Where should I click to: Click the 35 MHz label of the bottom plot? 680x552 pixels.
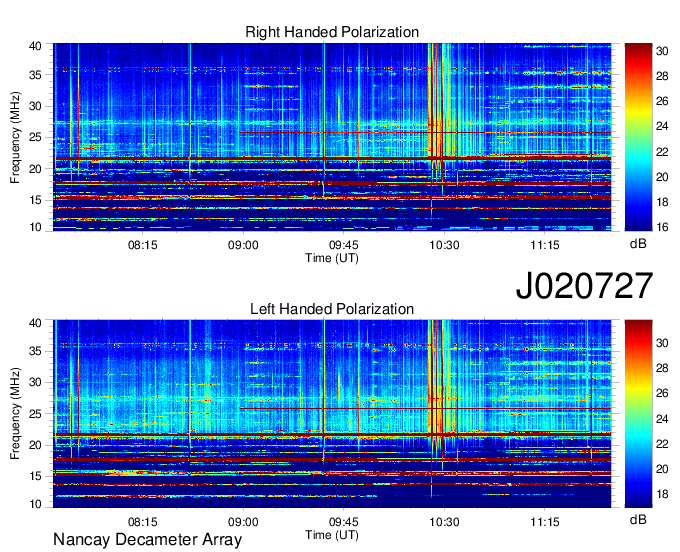pyautogui.click(x=36, y=351)
